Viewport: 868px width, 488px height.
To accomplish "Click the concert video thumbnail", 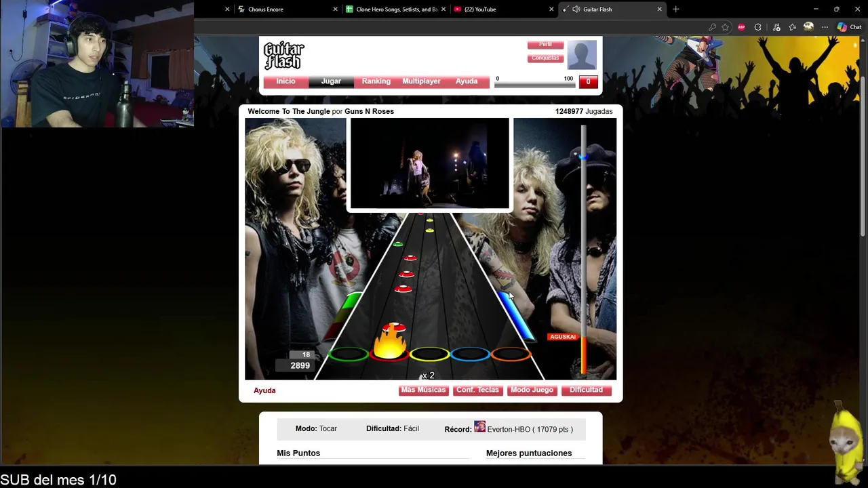I will point(429,163).
